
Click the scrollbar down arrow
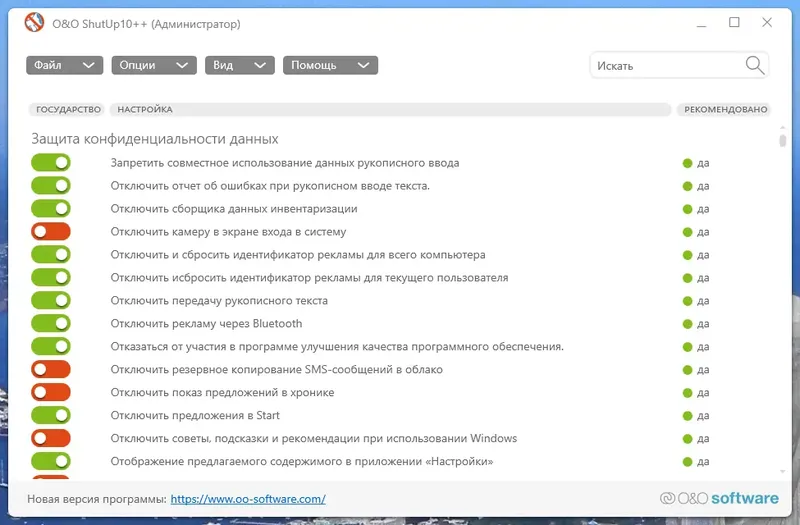click(x=783, y=472)
